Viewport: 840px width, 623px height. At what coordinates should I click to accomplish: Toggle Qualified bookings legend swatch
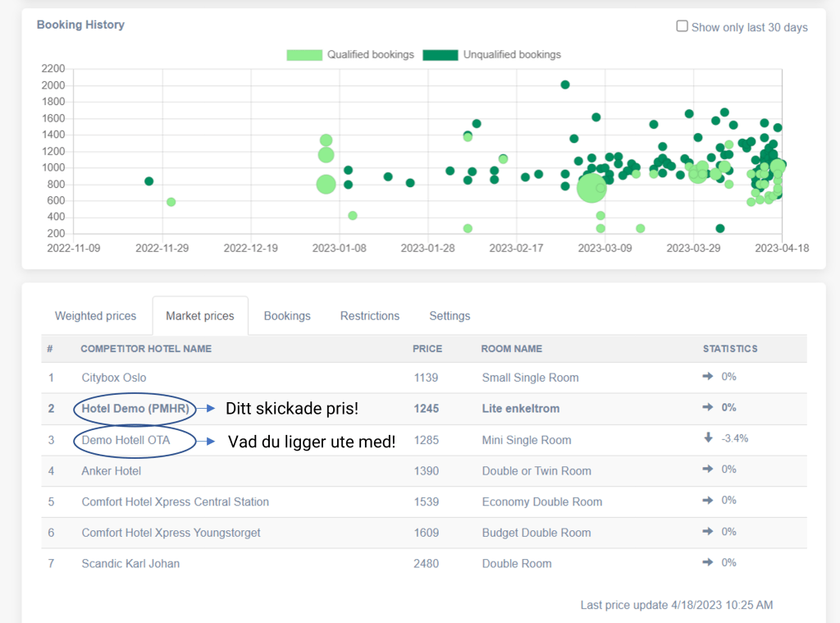point(304,55)
